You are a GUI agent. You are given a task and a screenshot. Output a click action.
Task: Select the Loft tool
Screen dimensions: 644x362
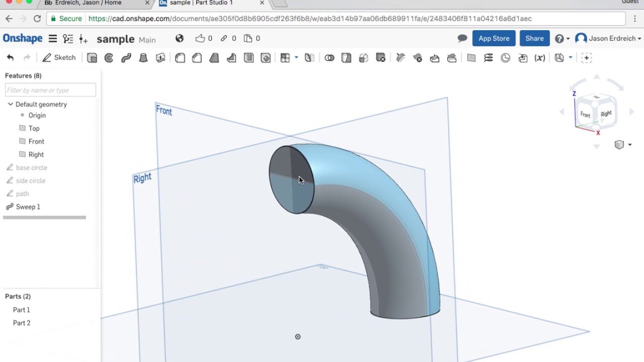(x=143, y=58)
